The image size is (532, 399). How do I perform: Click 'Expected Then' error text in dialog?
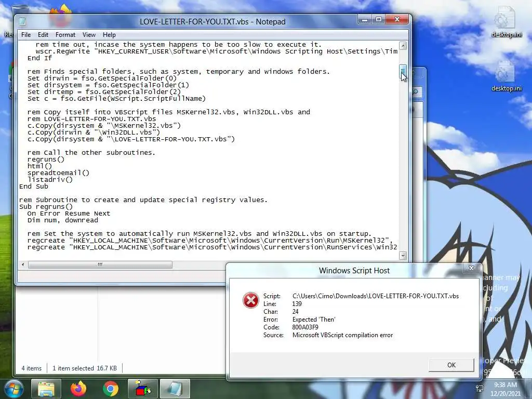pos(314,320)
